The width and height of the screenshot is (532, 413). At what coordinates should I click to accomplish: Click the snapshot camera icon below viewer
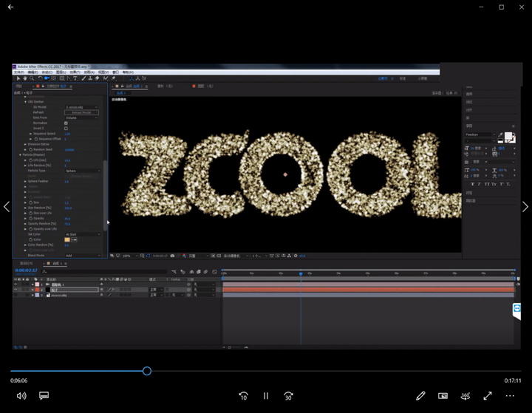172,256
